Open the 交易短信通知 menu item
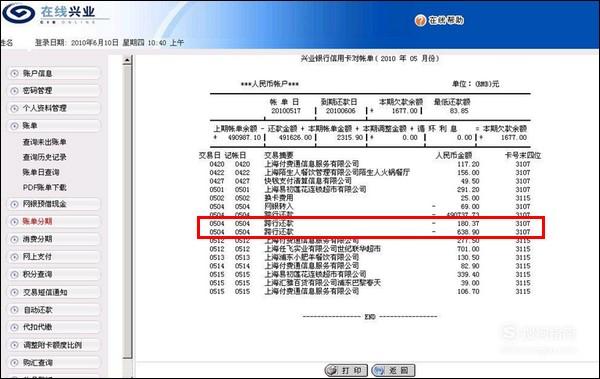The height and width of the screenshot is (379, 600). click(x=54, y=292)
